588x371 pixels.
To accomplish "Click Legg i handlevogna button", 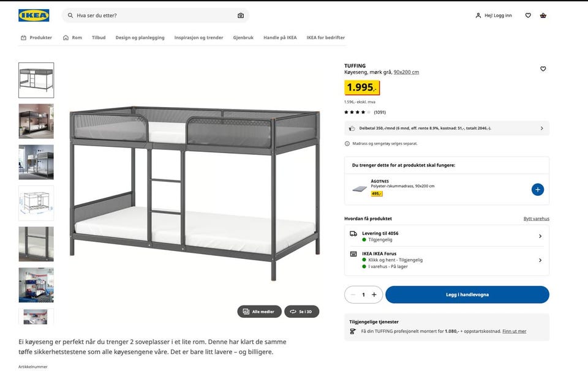I will (x=467, y=294).
